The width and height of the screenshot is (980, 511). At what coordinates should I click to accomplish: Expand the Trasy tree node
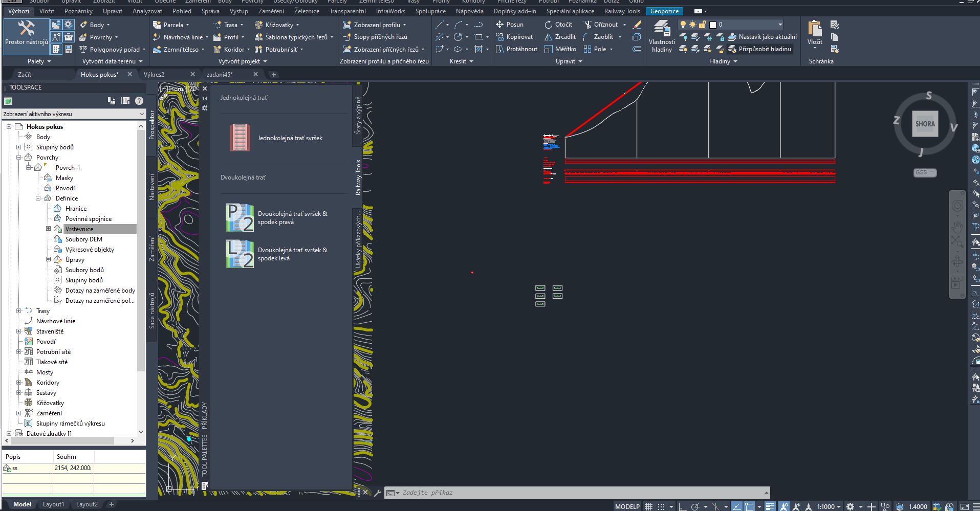pos(19,311)
